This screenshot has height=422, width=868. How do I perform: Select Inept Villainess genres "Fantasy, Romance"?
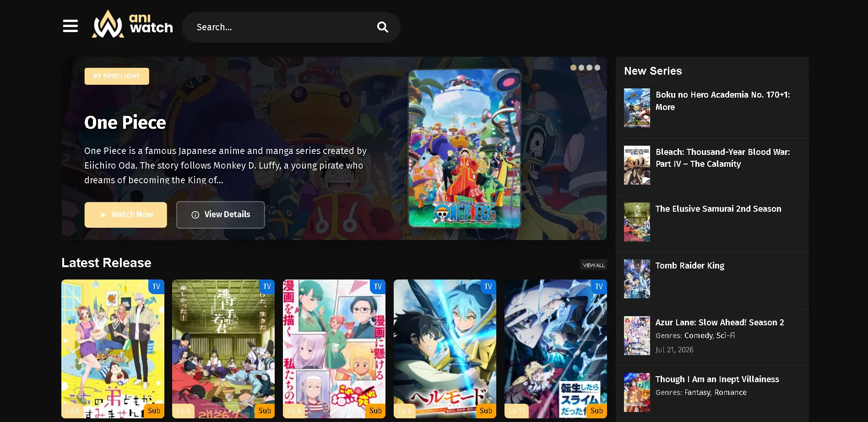coord(716,392)
